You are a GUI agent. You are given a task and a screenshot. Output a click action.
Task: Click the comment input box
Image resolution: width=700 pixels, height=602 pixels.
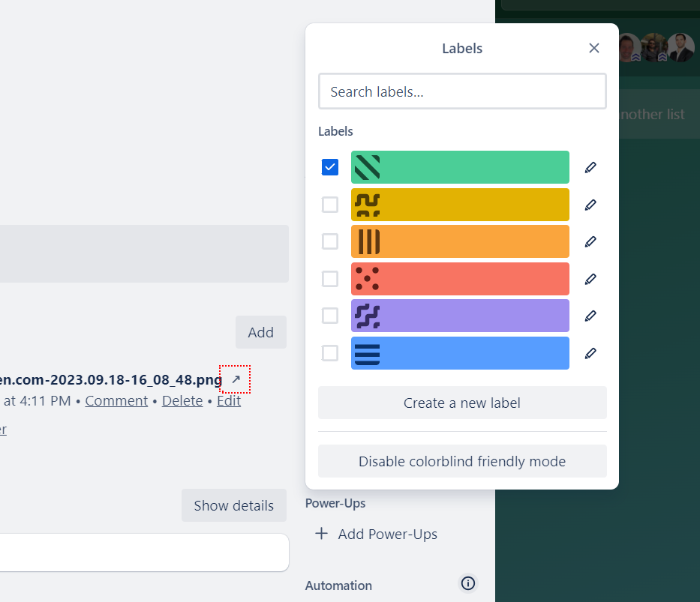click(x=144, y=553)
